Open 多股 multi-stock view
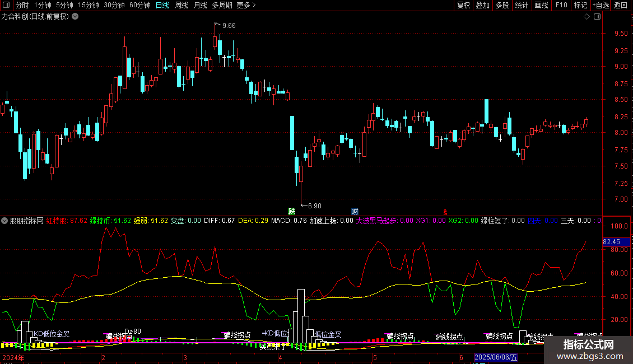The width and height of the screenshot is (633, 364). pos(502,5)
